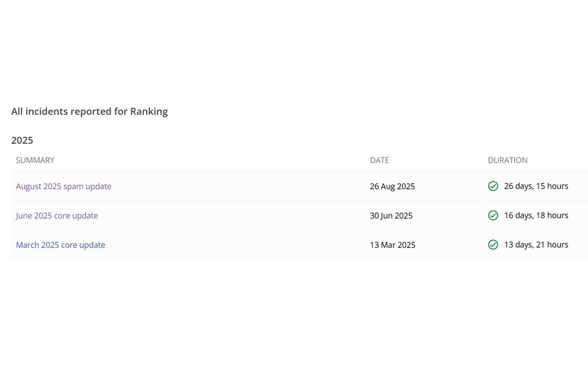
Task: Click the 30 Jun 2025 date cell
Action: click(x=391, y=216)
